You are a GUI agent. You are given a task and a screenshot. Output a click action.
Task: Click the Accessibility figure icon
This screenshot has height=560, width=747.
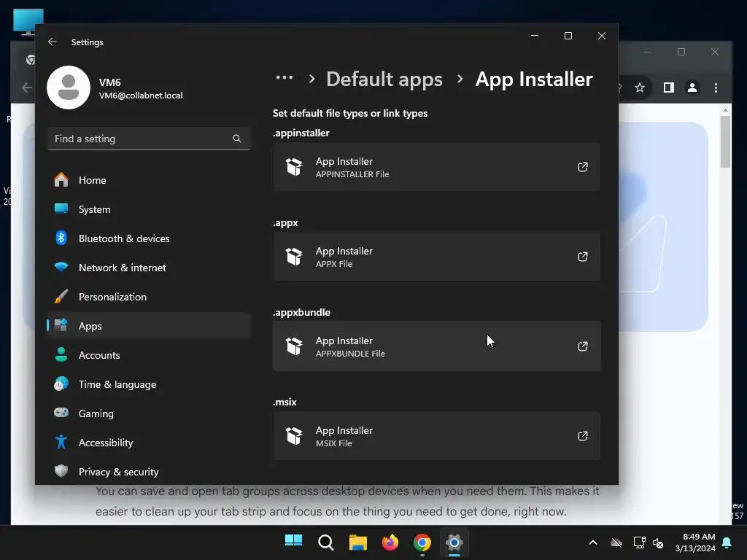click(61, 442)
